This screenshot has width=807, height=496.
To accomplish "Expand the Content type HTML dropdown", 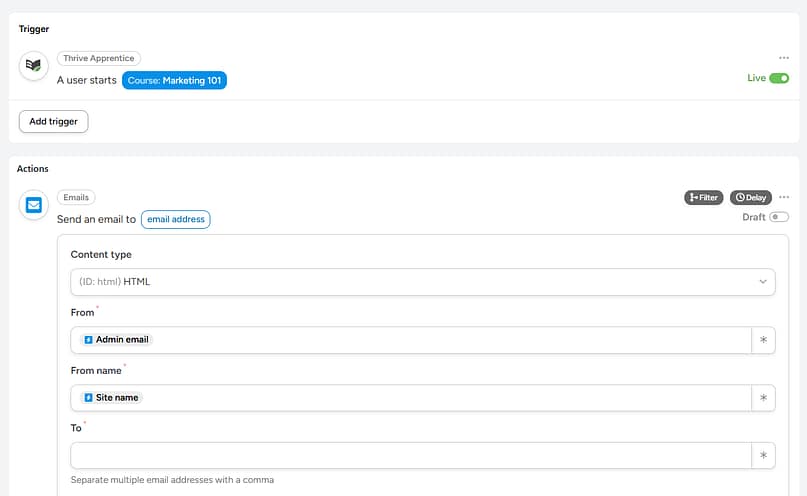I will [x=422, y=282].
